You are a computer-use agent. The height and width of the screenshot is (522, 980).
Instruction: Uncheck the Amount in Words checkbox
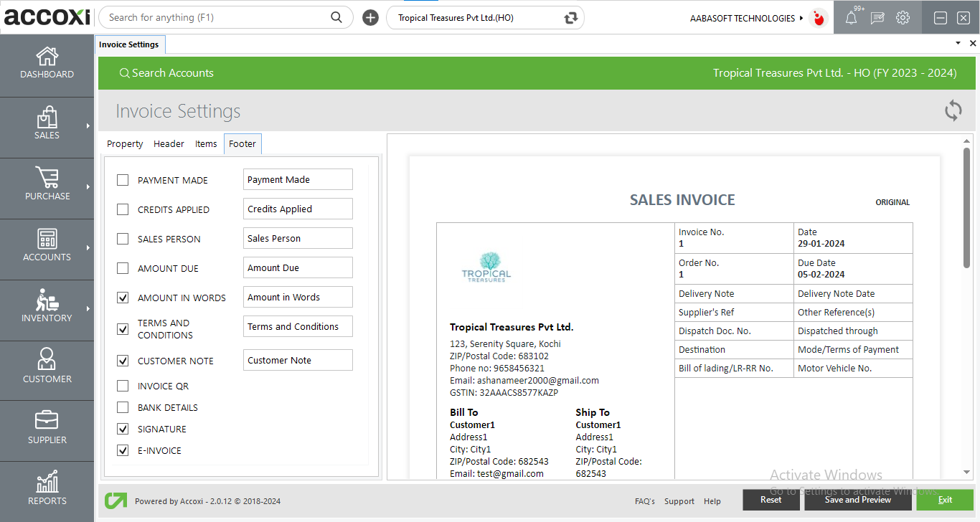123,298
